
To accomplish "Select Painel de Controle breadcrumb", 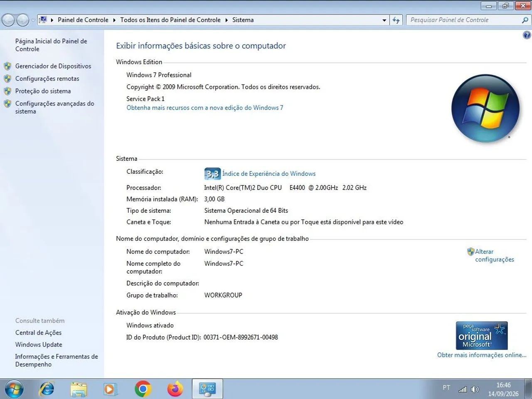I will coord(83,20).
